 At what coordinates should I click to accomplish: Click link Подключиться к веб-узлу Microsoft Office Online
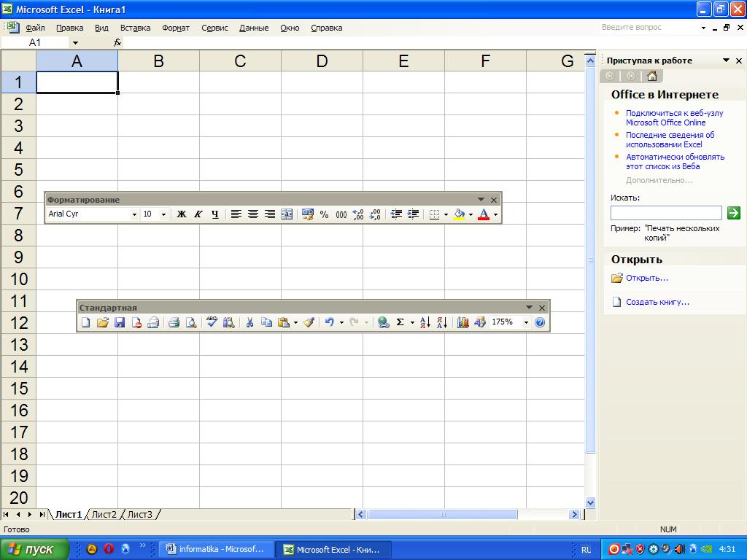[675, 117]
